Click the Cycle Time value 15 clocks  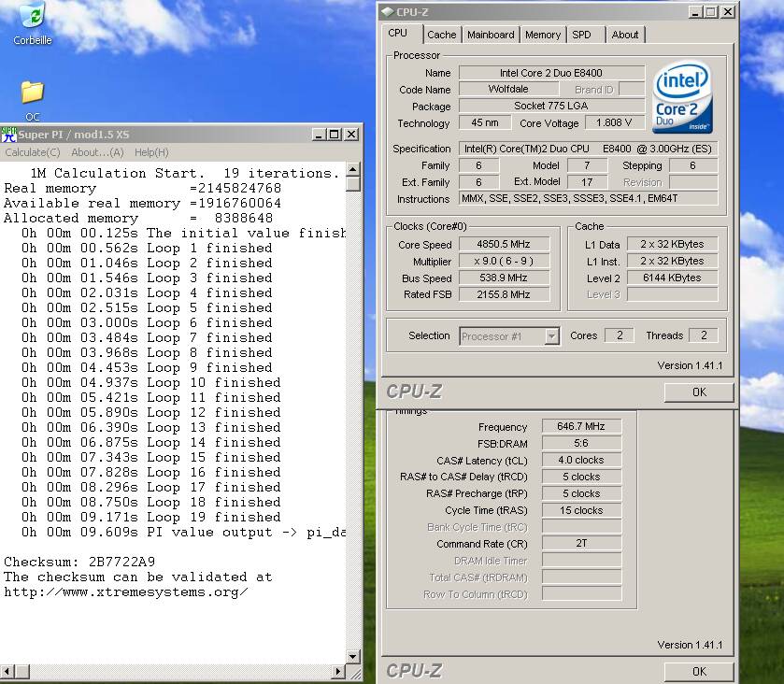581,510
